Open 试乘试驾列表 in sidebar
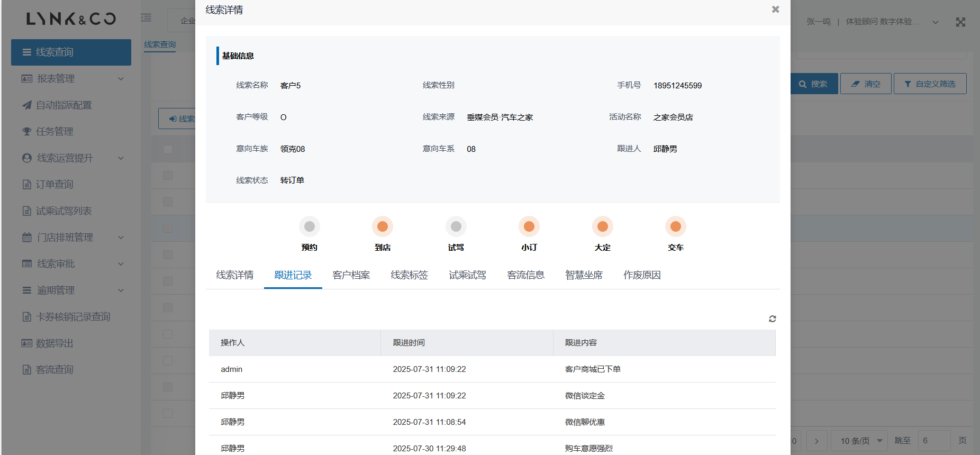 coord(71,211)
